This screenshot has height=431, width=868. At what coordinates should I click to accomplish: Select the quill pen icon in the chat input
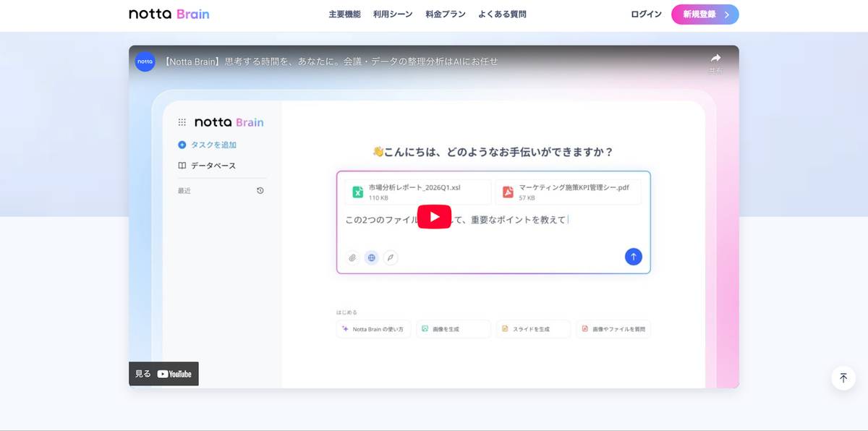click(x=391, y=257)
